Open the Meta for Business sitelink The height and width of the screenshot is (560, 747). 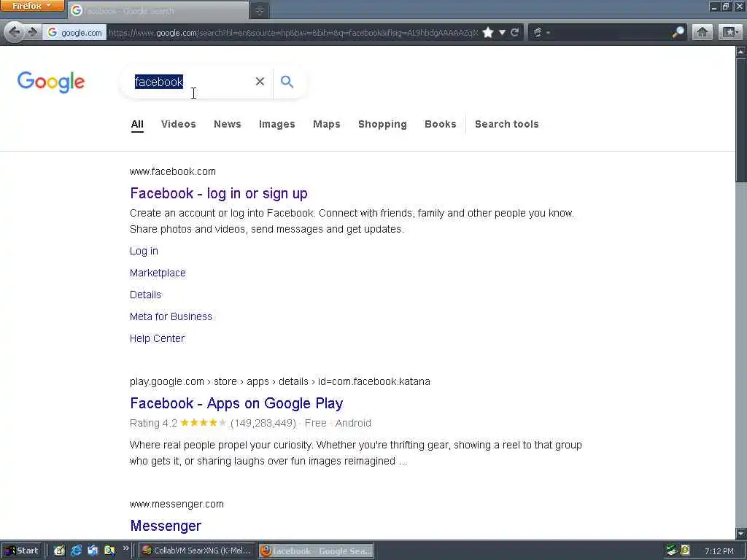(x=171, y=316)
